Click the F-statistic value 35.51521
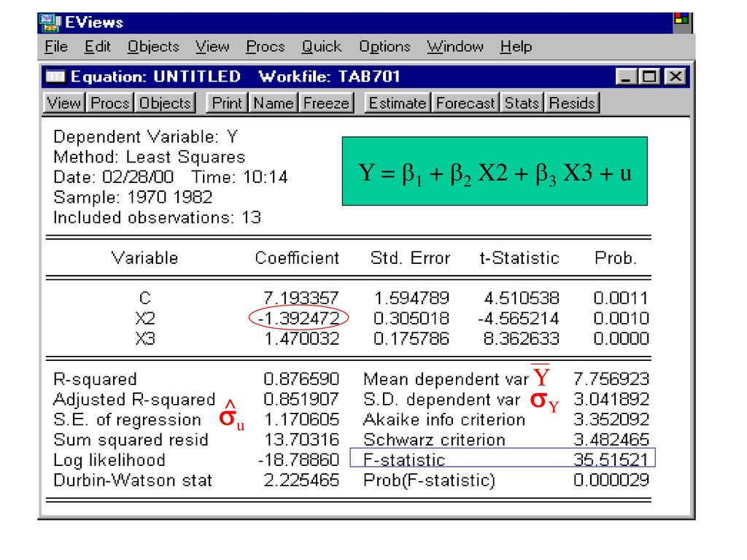The width and height of the screenshot is (747, 560). point(611,459)
